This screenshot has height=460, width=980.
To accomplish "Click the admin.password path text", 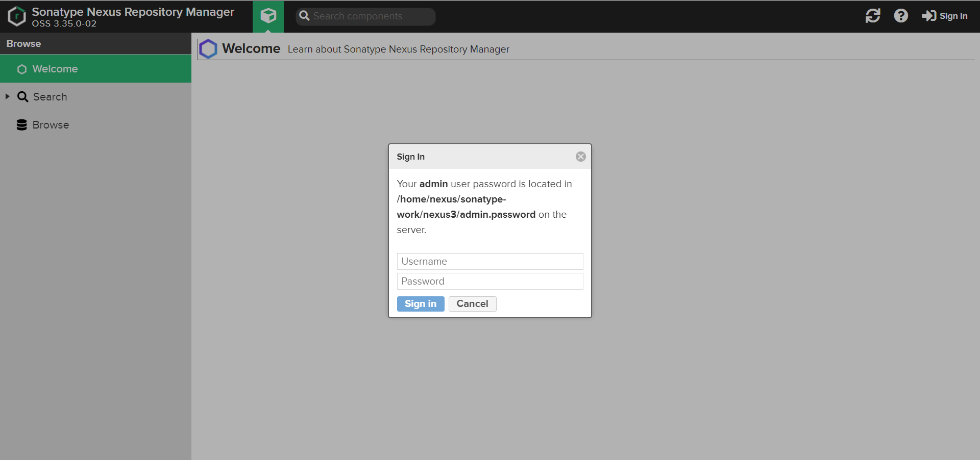I will coord(466,207).
